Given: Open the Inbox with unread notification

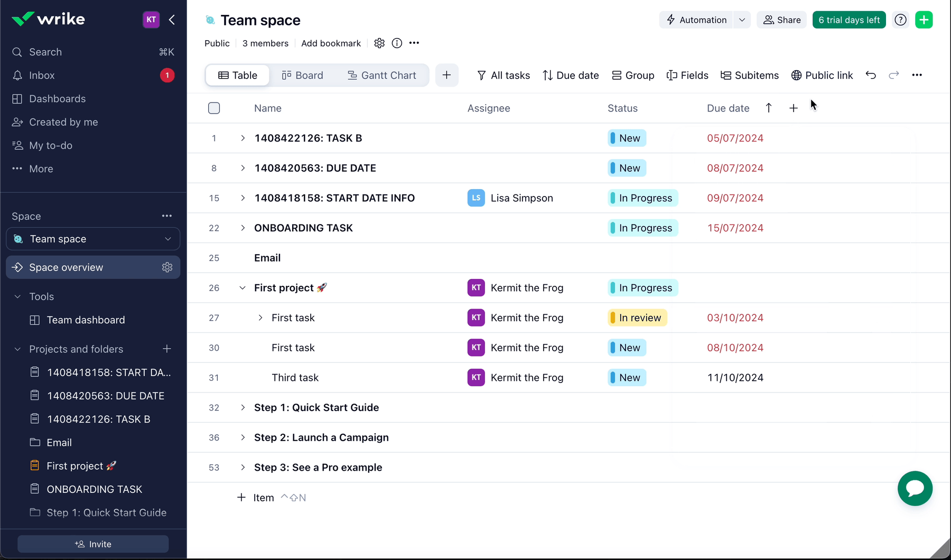Looking at the screenshot, I should click(41, 75).
